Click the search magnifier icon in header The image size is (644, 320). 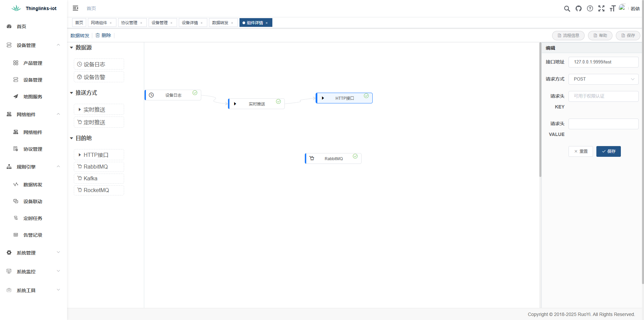[x=567, y=9]
